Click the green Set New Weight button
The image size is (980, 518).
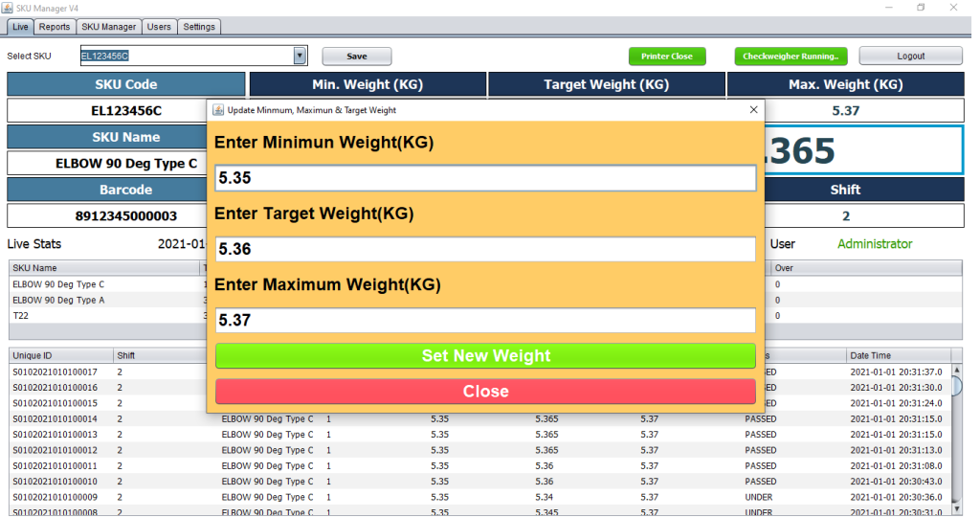[x=485, y=356]
